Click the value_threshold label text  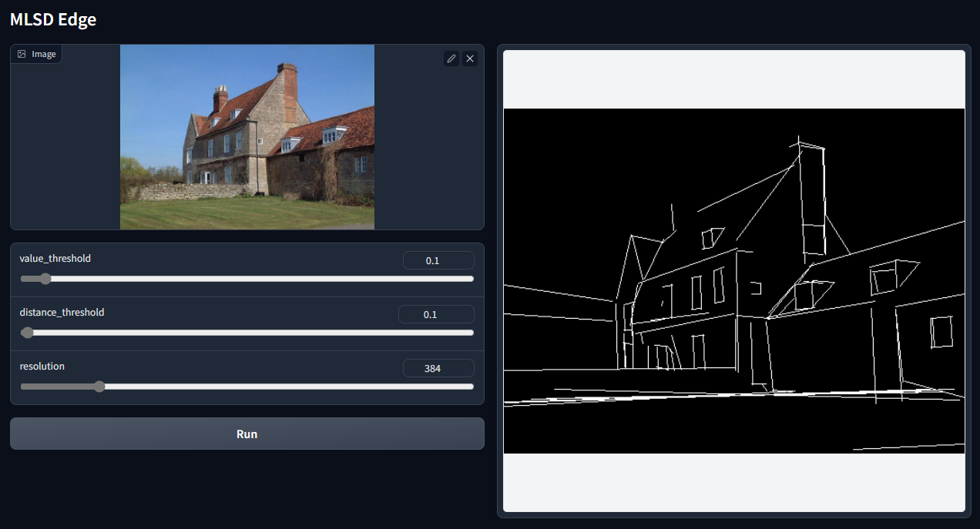[x=55, y=259]
